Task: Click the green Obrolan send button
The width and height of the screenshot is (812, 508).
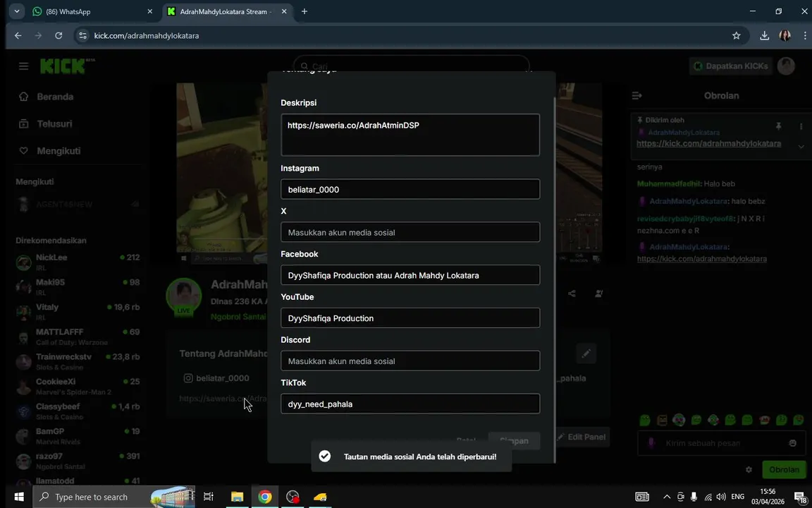Action: (784, 470)
